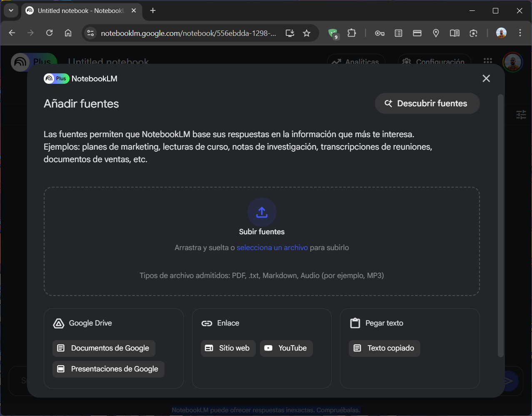
Task: Close the Untitled notebook tab
Action: coord(134,10)
